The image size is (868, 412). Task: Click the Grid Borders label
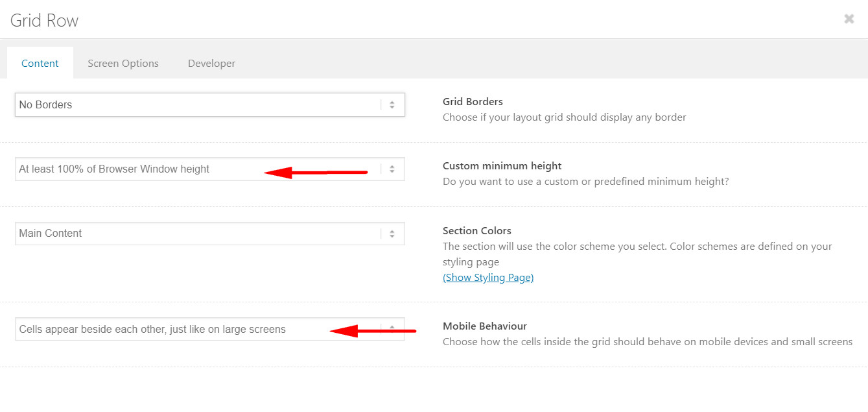473,101
